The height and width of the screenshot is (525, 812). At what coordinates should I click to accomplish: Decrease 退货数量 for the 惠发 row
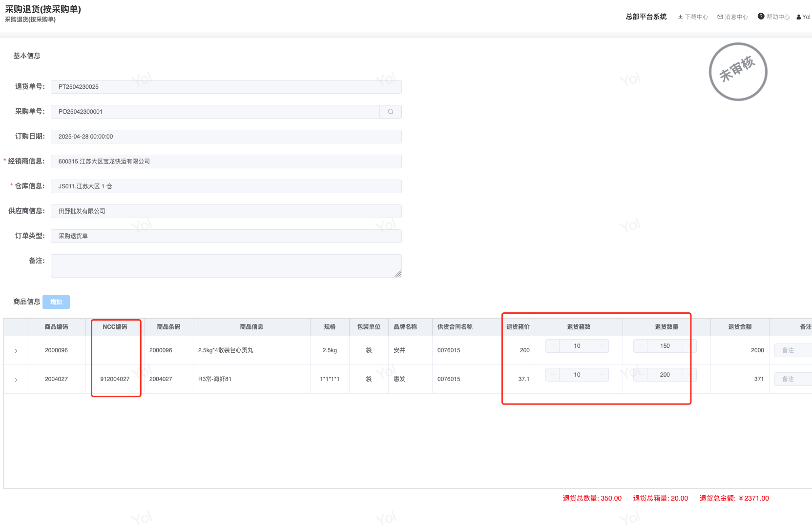pyautogui.click(x=640, y=375)
